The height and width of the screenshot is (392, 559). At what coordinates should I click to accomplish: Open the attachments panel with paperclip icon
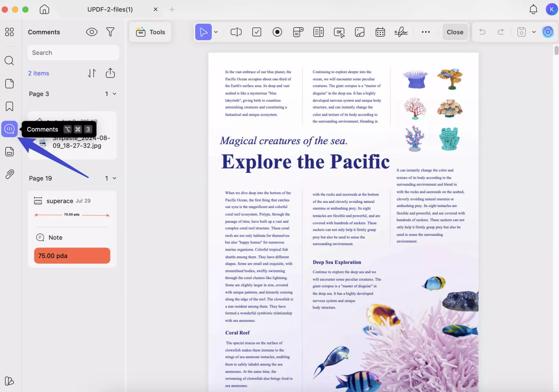(x=10, y=174)
